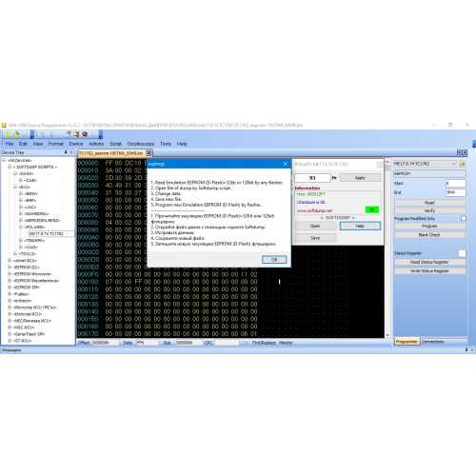The width and height of the screenshot is (476, 476).
Task: Click Save in the POLARIS script panel
Action: 315,238
